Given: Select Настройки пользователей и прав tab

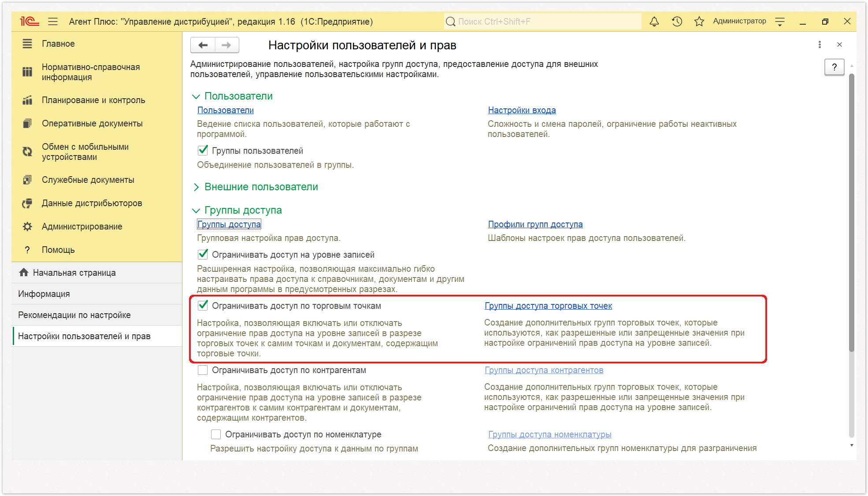Looking at the screenshot, I should point(96,336).
